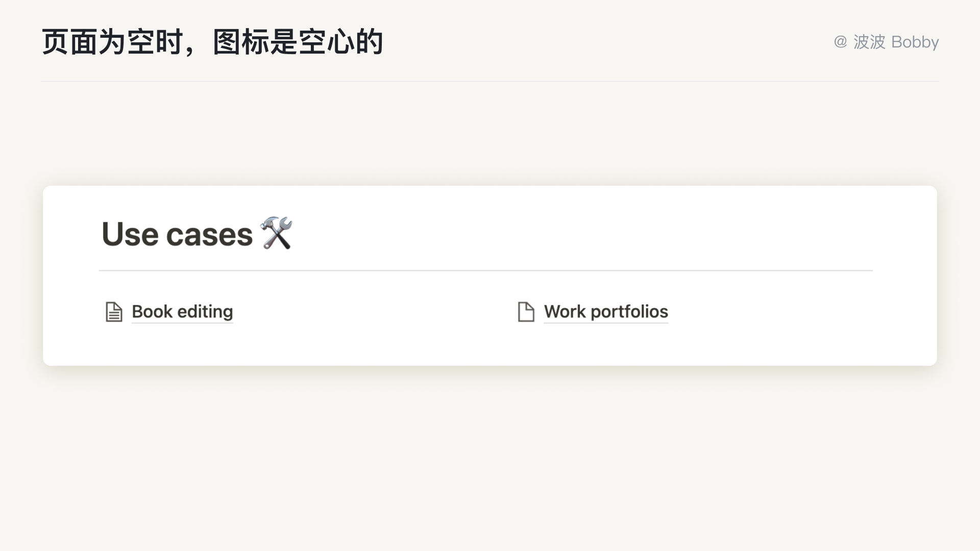Click the Chinese slide title 页面为空时
The image size is (980, 551).
[112, 42]
